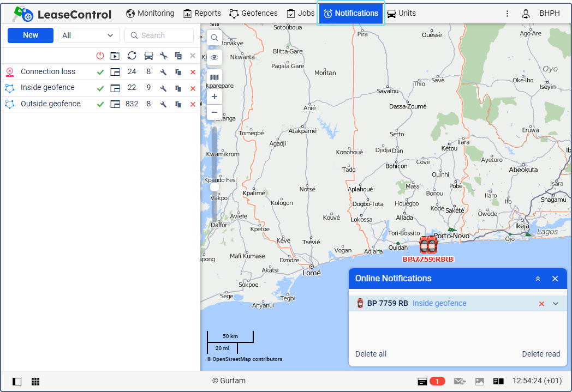This screenshot has height=392, width=572.
Task: Open the map layers selector
Action: pyautogui.click(x=214, y=77)
